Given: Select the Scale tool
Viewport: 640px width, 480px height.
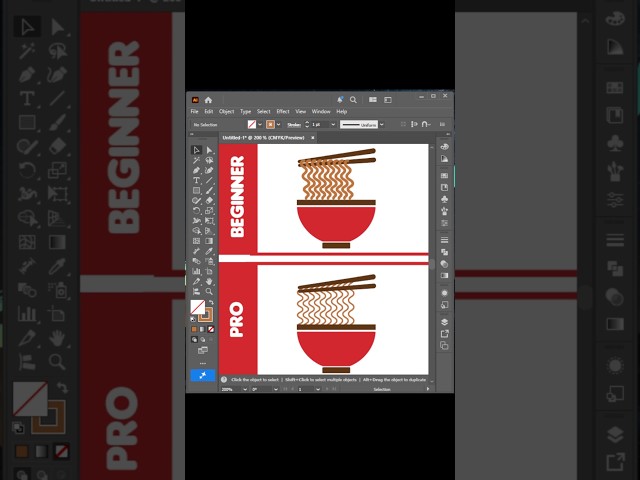Looking at the screenshot, I should tap(209, 211).
